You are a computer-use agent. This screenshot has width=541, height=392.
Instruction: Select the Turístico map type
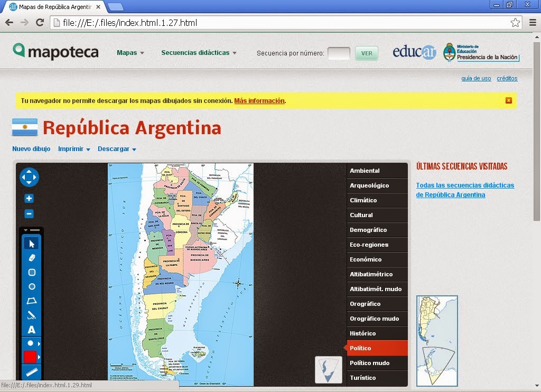pyautogui.click(x=377, y=378)
